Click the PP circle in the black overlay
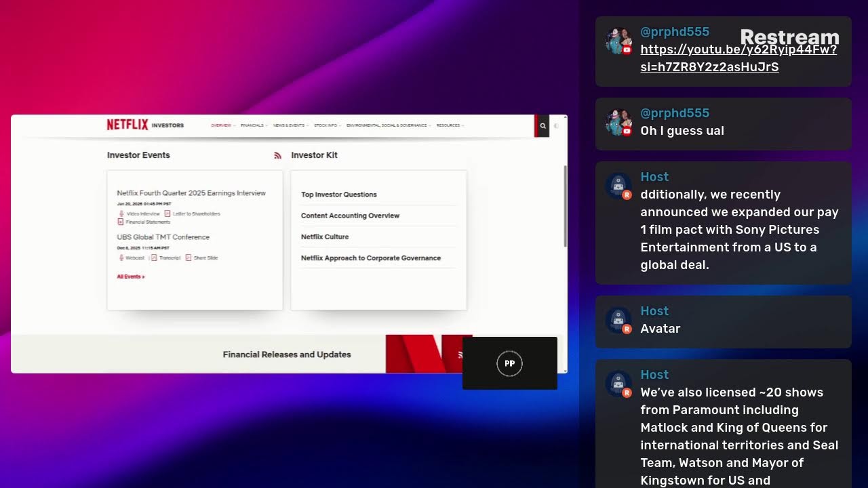 [510, 363]
